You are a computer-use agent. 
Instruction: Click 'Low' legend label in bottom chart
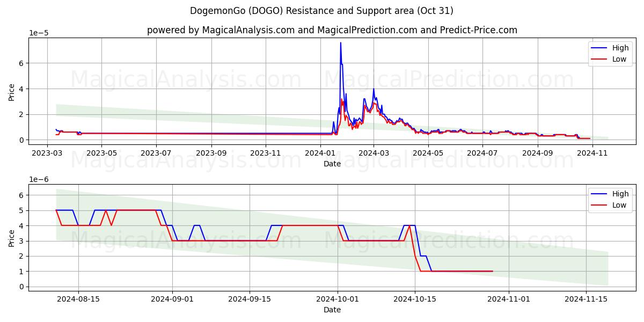[619, 205]
